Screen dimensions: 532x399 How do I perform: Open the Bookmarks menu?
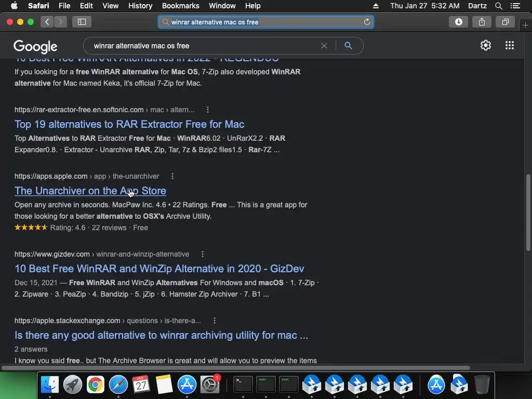point(180,6)
